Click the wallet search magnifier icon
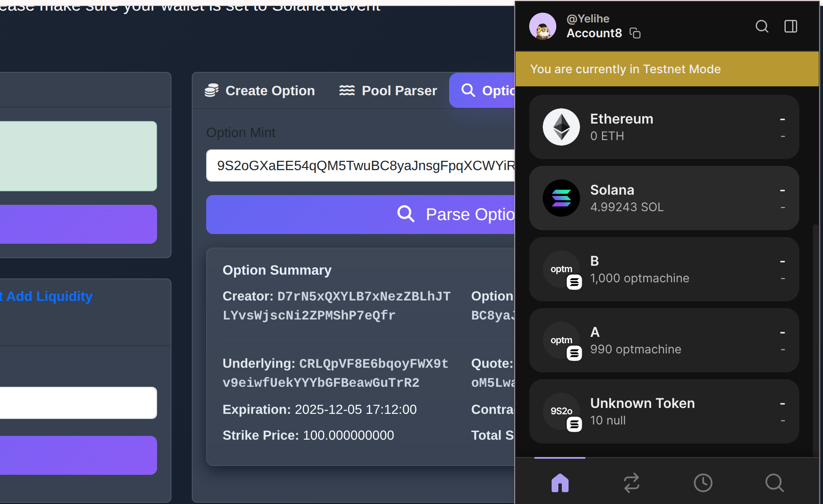 762,26
